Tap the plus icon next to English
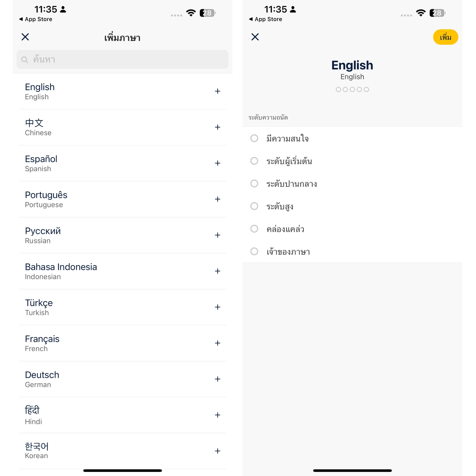Viewport: 476px width, 476px height. click(217, 91)
